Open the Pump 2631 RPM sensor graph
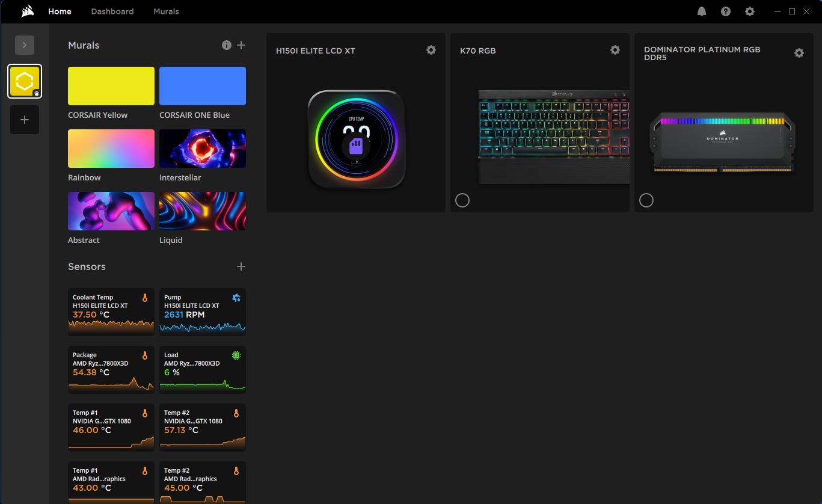This screenshot has height=504, width=822. point(203,327)
